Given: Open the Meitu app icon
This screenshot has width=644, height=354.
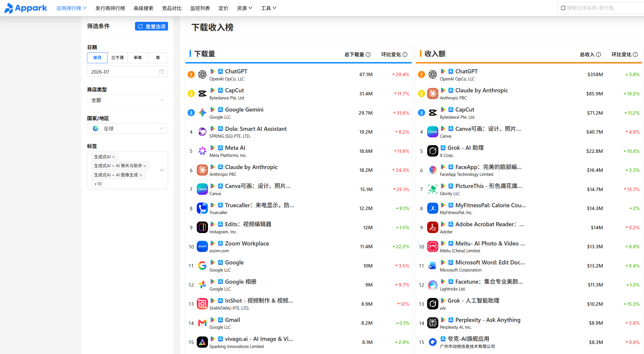Looking at the screenshot, I should (433, 247).
